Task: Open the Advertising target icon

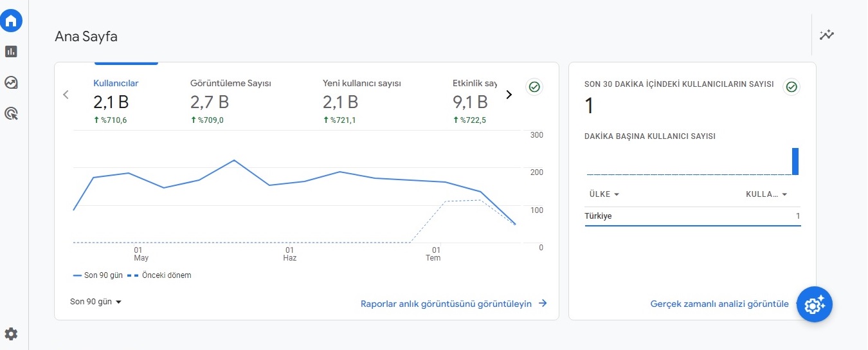Action: tap(11, 114)
